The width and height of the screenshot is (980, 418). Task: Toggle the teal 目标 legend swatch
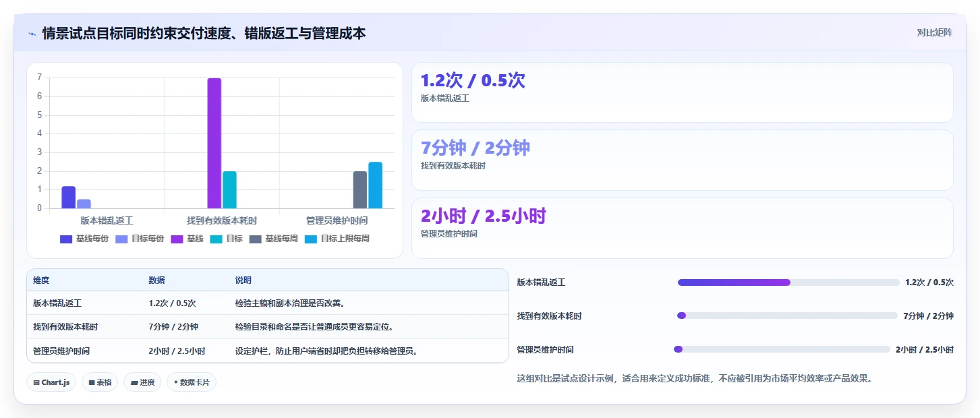(x=216, y=239)
